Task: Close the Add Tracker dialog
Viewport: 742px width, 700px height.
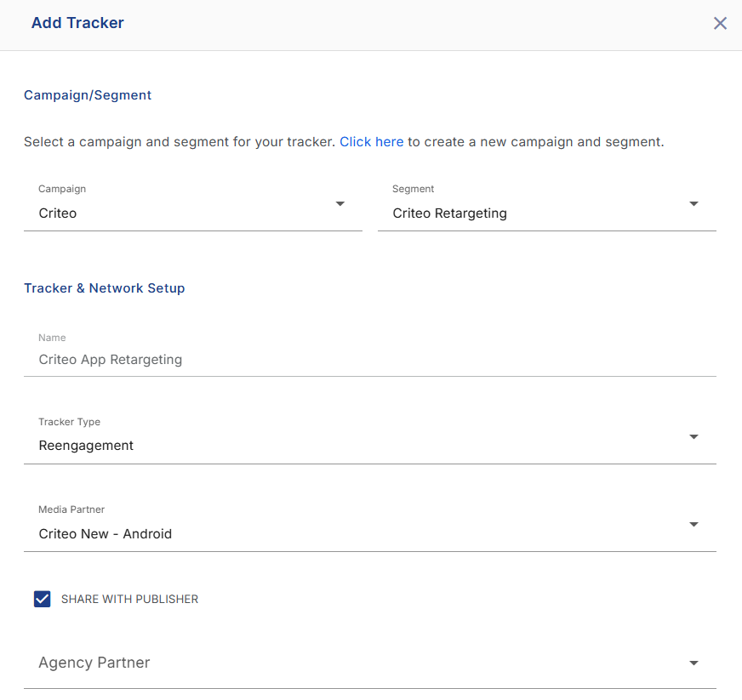Action: pyautogui.click(x=720, y=23)
